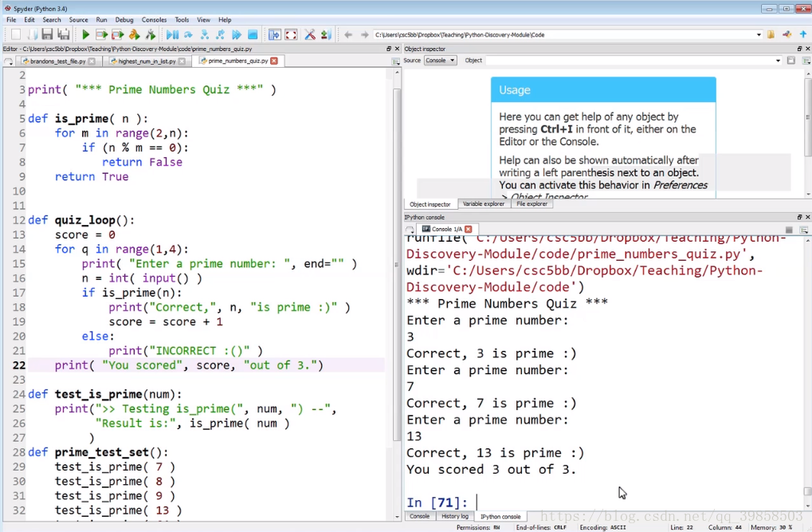Save the current file with the floppy disk icon
The width and height of the screenshot is (812, 532).
(x=48, y=35)
